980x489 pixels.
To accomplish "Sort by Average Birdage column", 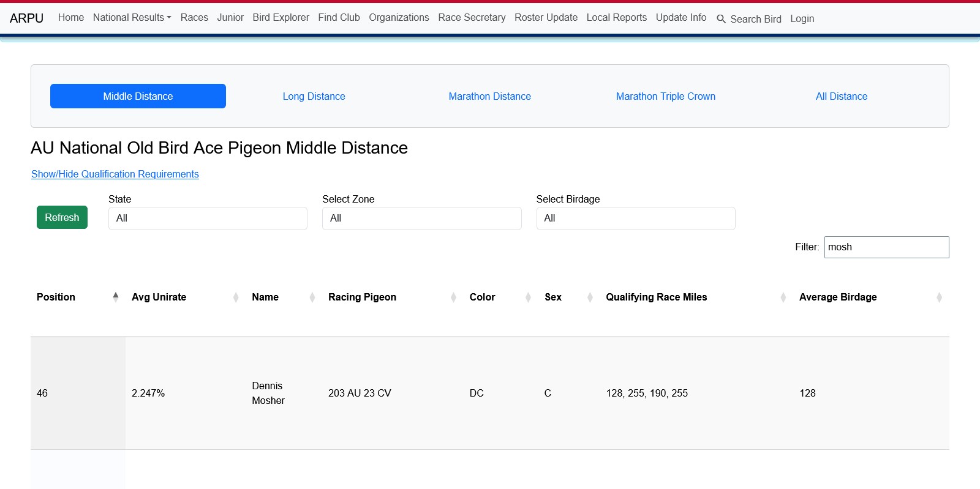I will 837,297.
